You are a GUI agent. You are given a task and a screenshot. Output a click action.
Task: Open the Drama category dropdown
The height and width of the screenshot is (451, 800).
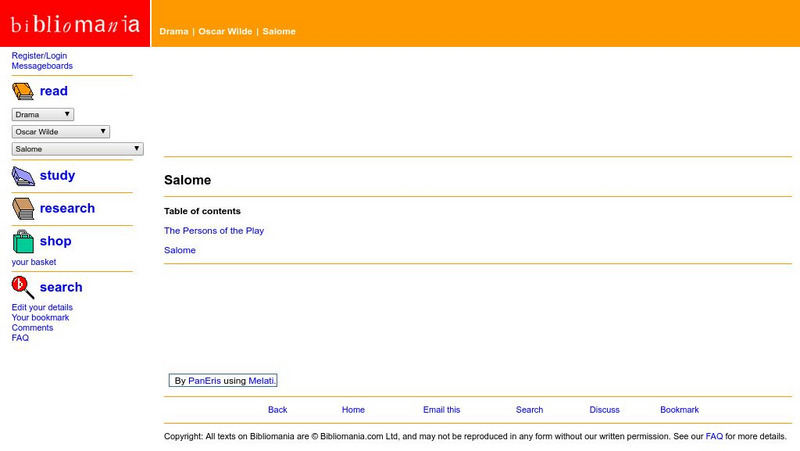43,114
